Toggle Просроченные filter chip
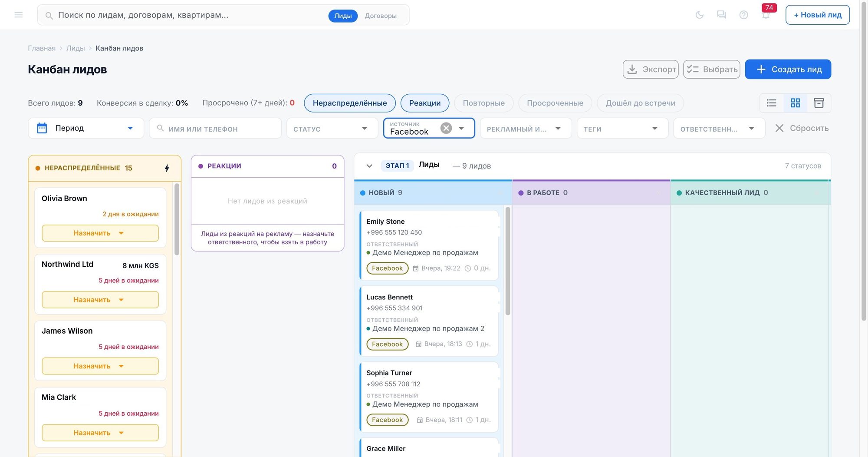This screenshot has height=457, width=868. pyautogui.click(x=555, y=103)
